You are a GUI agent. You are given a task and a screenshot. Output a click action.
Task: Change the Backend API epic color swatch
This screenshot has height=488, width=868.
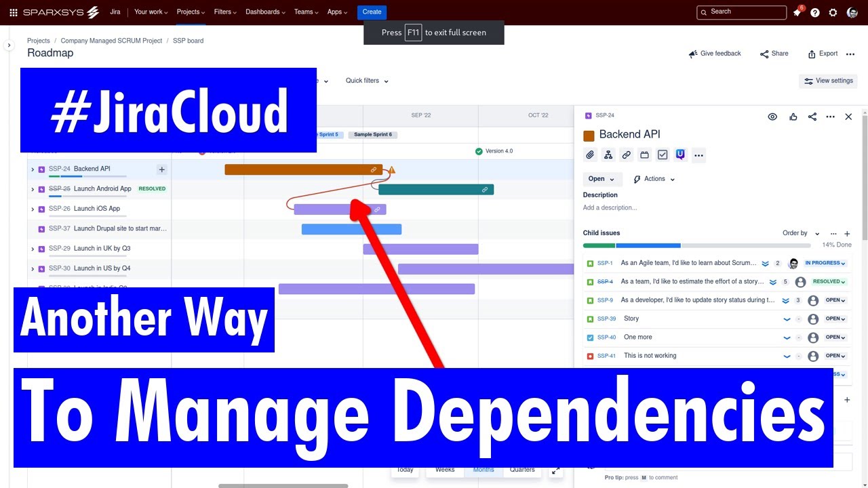(589, 136)
